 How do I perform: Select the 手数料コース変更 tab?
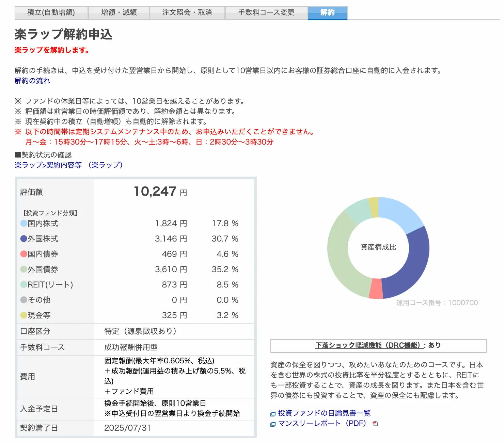[266, 13]
